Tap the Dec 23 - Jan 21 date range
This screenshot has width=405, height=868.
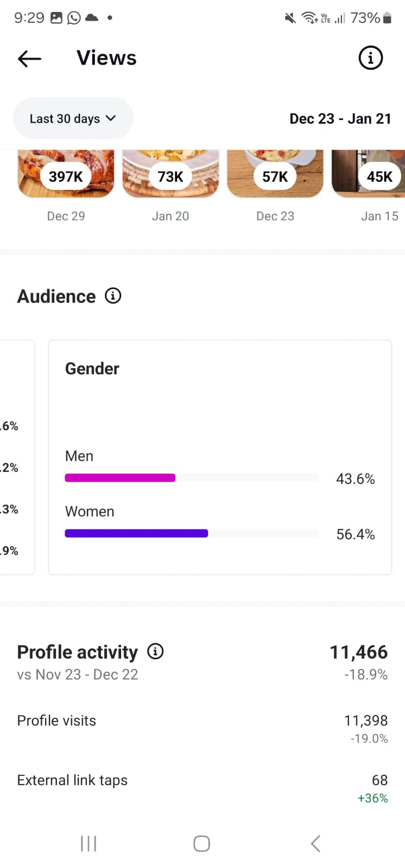click(x=340, y=119)
